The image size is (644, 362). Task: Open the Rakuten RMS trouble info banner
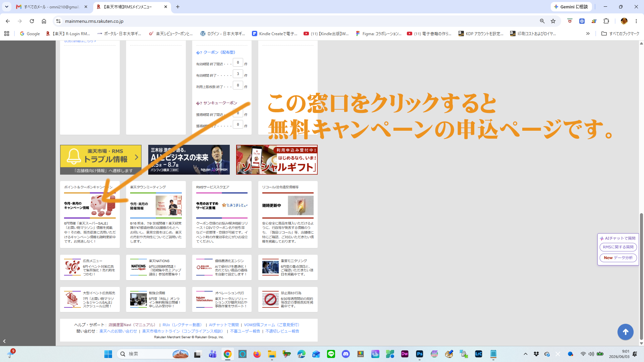click(101, 160)
